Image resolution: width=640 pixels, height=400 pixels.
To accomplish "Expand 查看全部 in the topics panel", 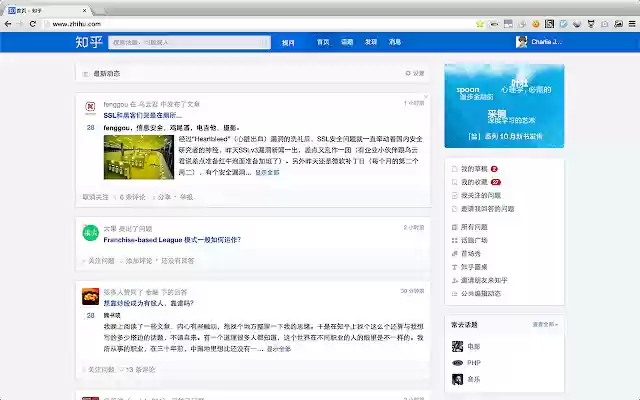I will pyautogui.click(x=545, y=324).
